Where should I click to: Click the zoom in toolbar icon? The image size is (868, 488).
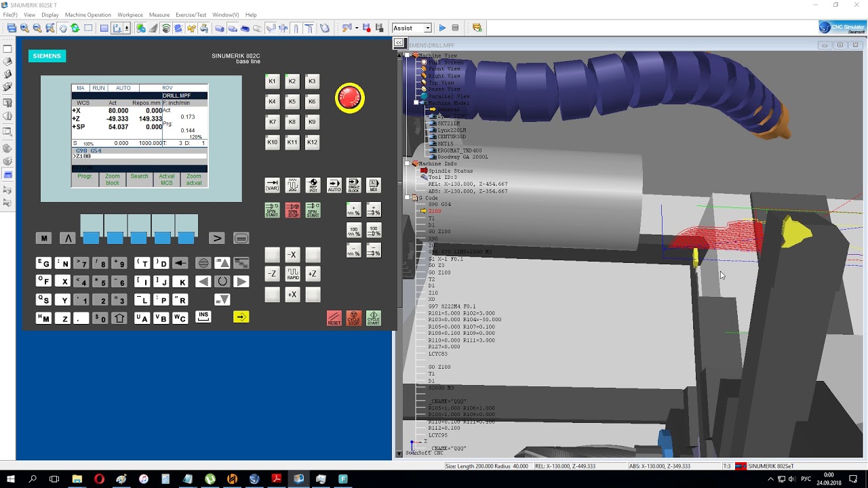click(24, 28)
